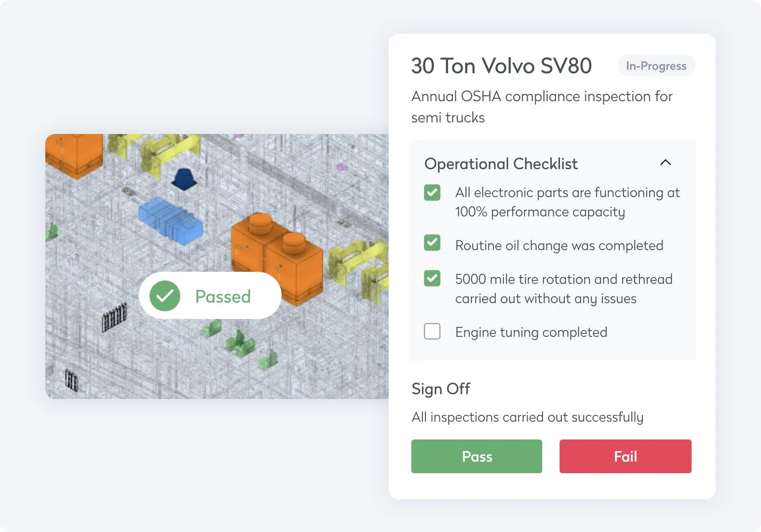Click the red Fail button
The width and height of the screenshot is (761, 532).
tap(625, 456)
